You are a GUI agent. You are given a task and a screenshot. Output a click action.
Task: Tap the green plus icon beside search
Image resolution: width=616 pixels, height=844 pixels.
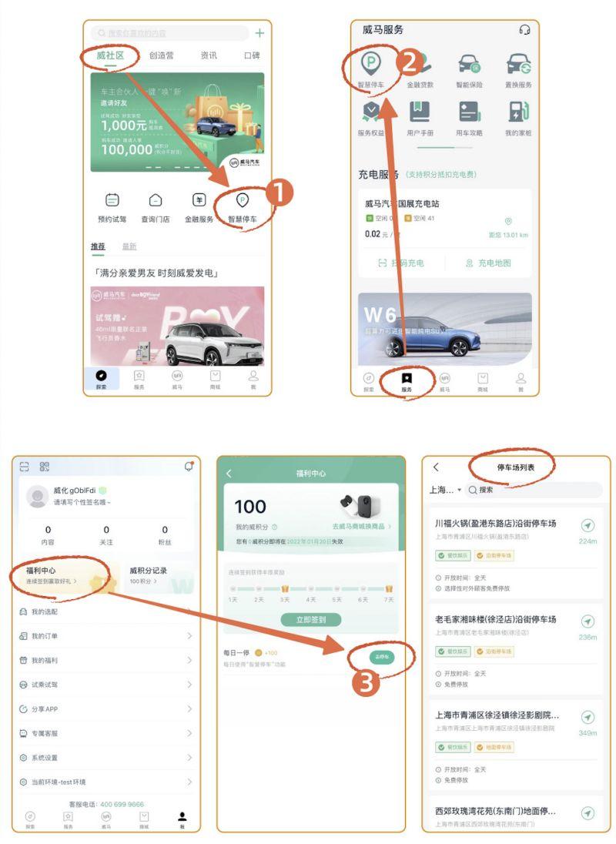(x=259, y=33)
